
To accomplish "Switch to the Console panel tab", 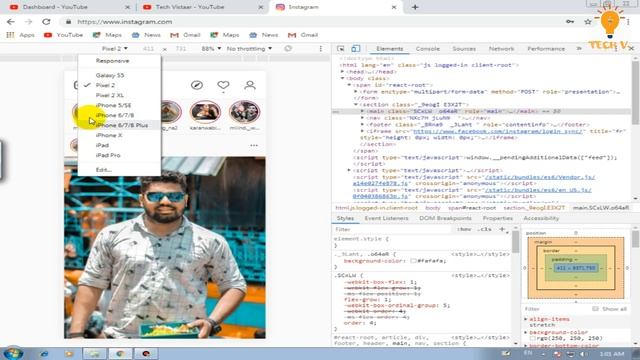I will [428, 49].
